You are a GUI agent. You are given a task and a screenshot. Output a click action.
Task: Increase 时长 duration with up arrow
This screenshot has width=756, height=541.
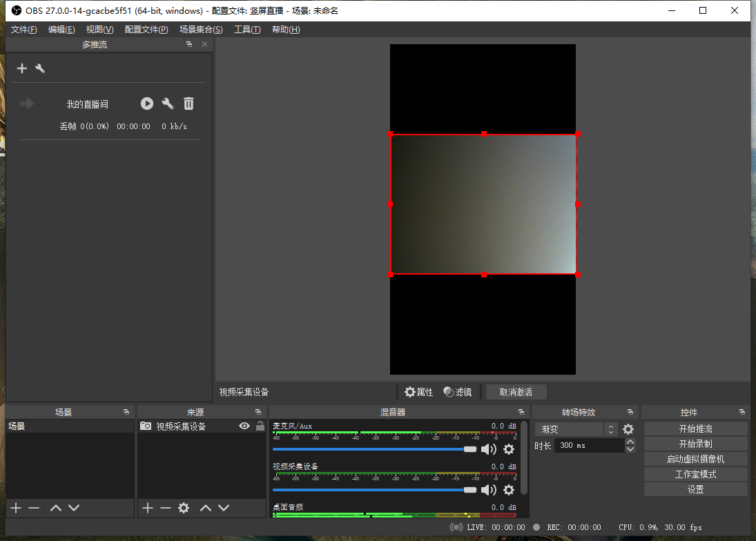(x=630, y=442)
